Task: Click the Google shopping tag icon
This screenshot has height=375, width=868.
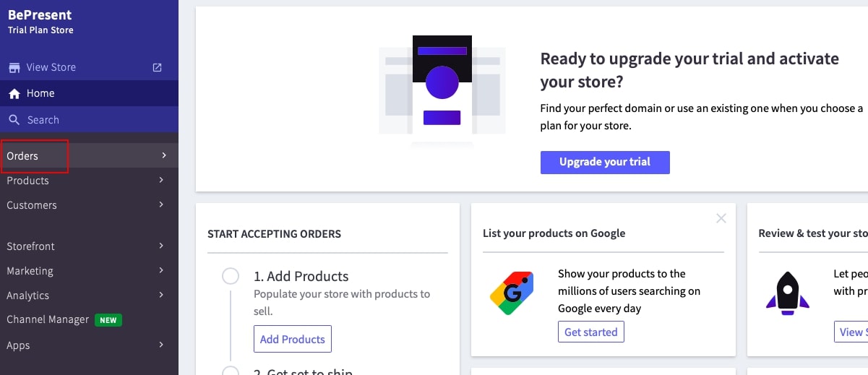Action: tap(512, 291)
